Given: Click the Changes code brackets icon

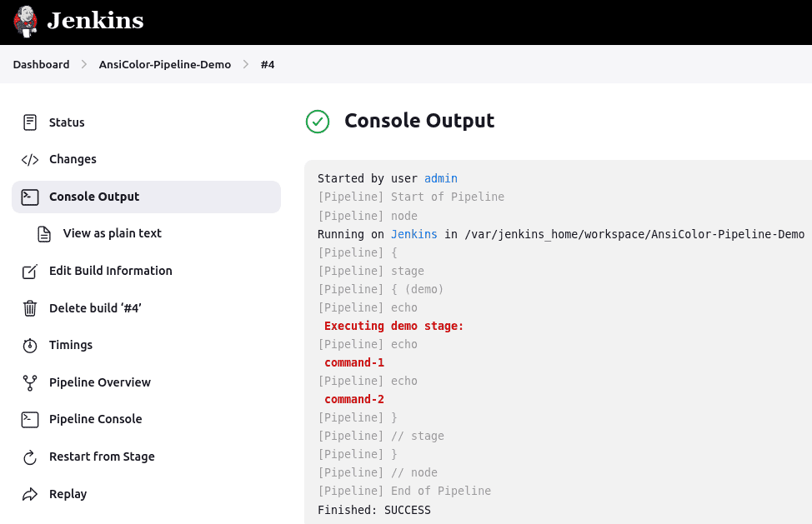Looking at the screenshot, I should (30, 160).
